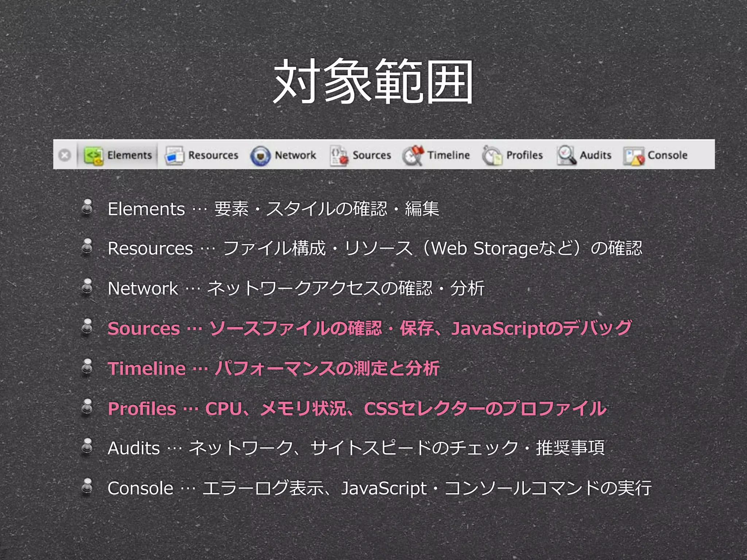Open the Audits tab label

coord(596,155)
